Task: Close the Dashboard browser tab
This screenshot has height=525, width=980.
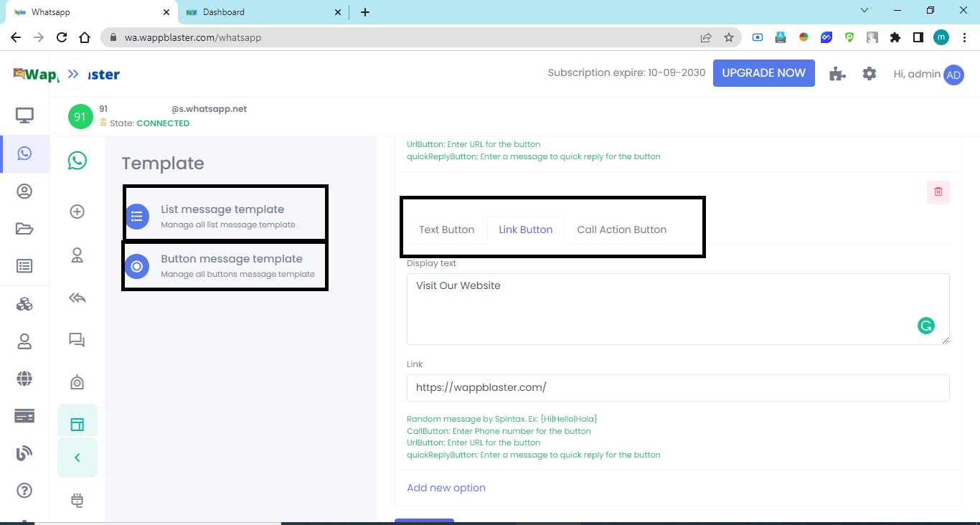Action: tap(338, 12)
